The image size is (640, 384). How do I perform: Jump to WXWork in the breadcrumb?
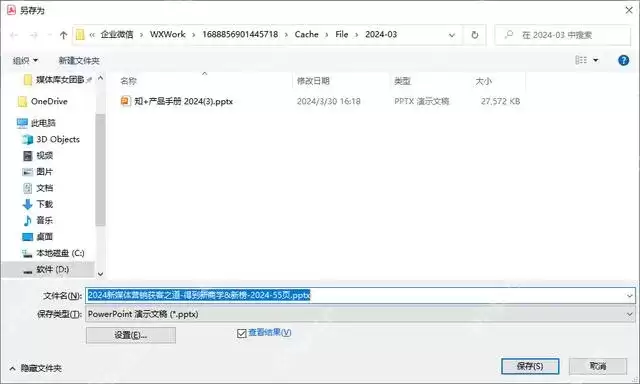point(167,34)
